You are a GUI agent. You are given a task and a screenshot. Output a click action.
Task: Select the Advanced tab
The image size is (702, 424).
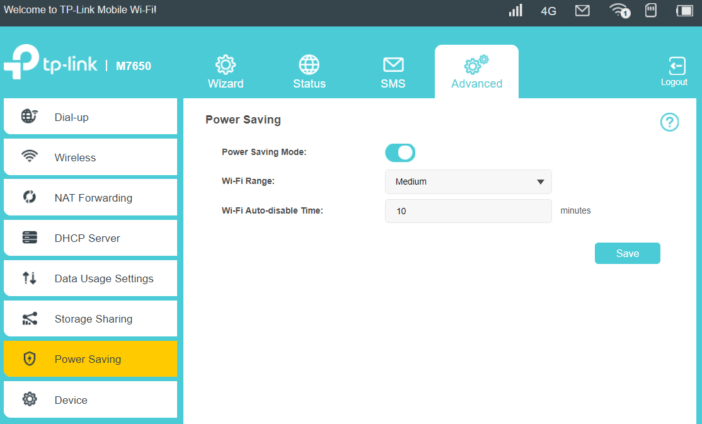(x=476, y=72)
